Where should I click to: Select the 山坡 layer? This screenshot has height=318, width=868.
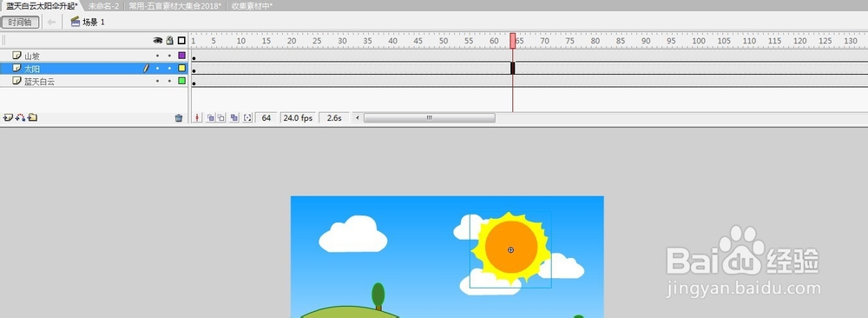(94, 56)
